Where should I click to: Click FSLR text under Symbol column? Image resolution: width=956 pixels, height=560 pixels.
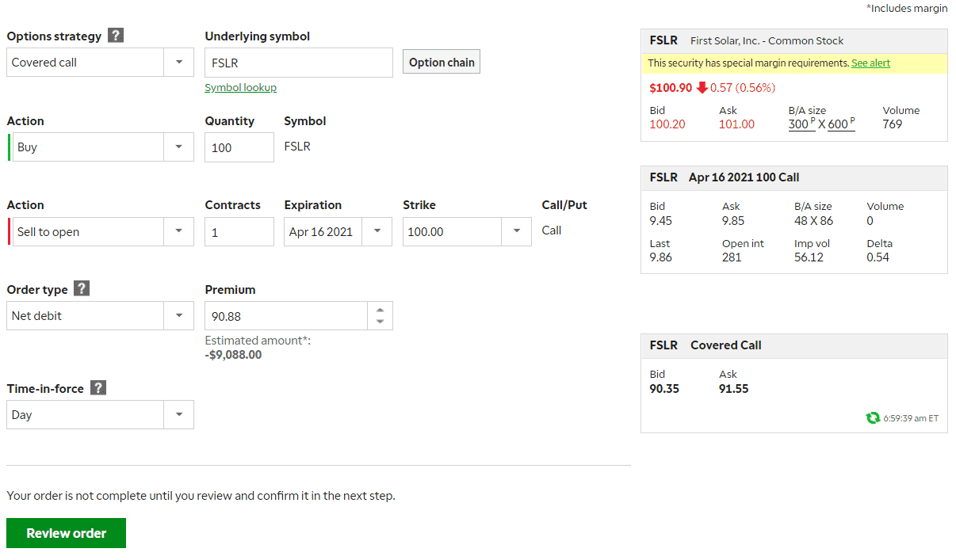pyautogui.click(x=297, y=147)
